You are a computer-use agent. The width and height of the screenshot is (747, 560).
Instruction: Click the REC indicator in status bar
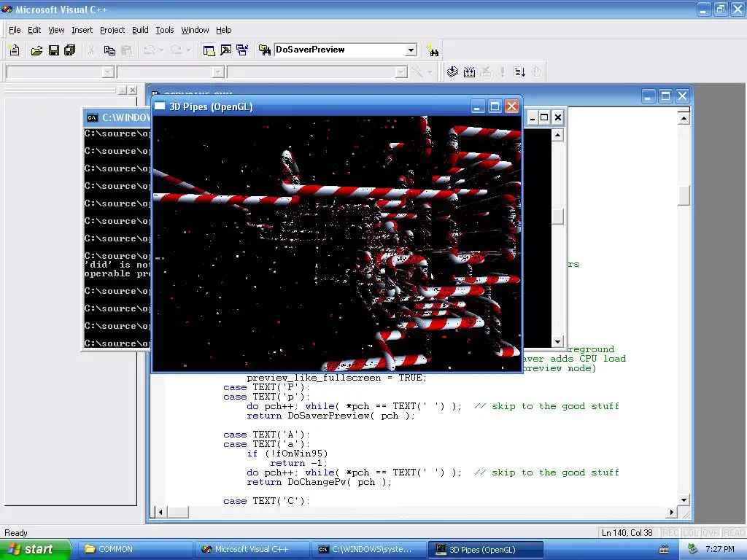point(670,533)
